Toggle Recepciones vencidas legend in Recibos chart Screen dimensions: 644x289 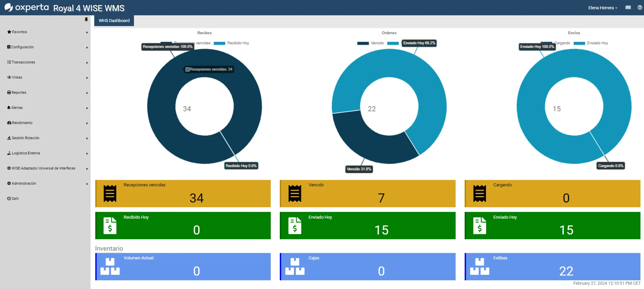(185, 43)
